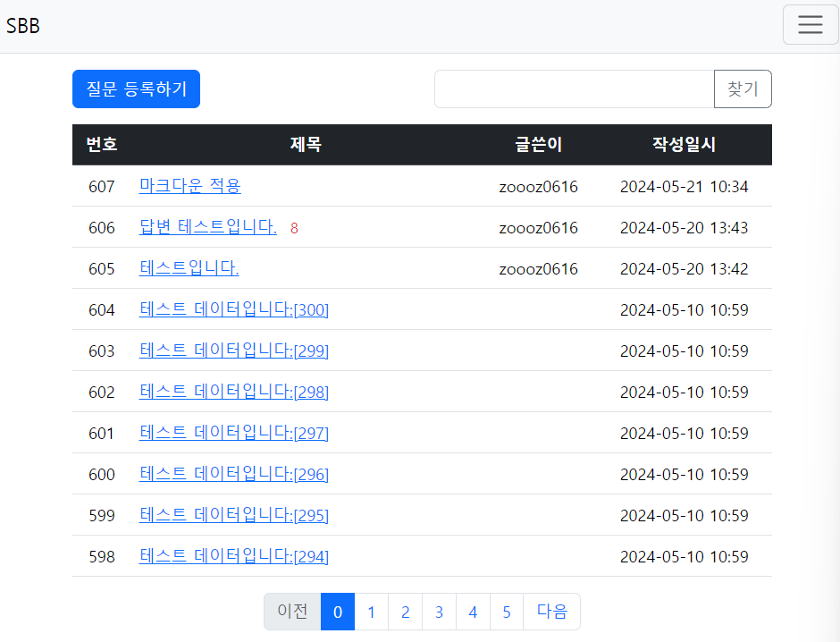
Task: Go to page 4 in pagination
Action: click(473, 612)
